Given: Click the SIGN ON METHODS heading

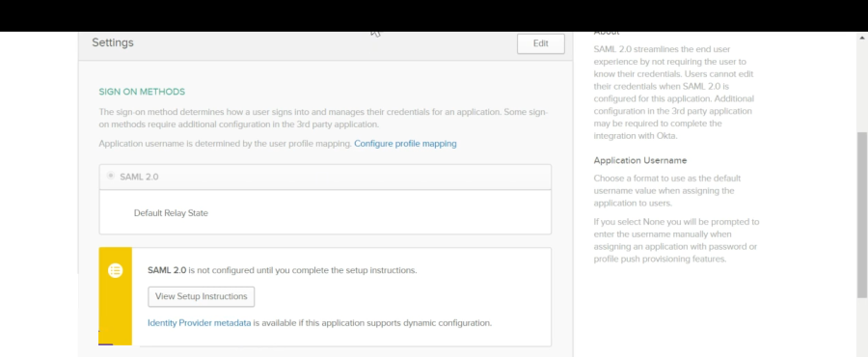Looking at the screenshot, I should (x=142, y=92).
